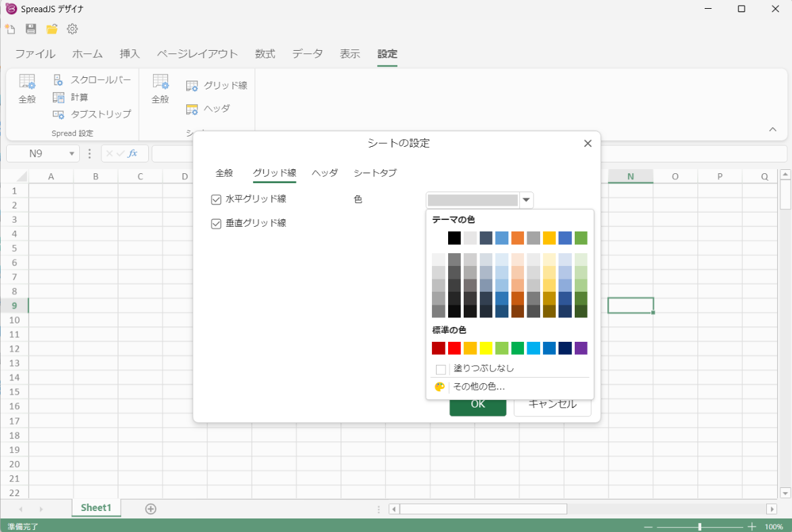
Task: Select the ヘッダ tab in the dialog
Action: point(325,173)
